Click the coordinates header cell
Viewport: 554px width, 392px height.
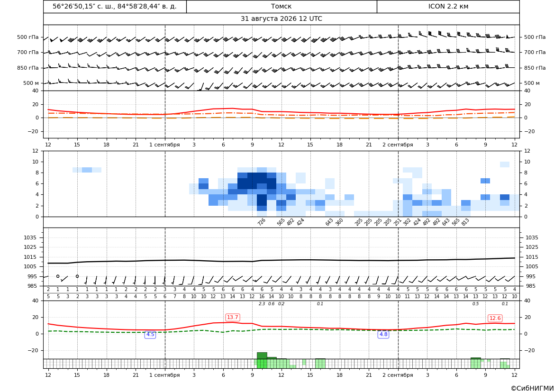coord(115,6)
